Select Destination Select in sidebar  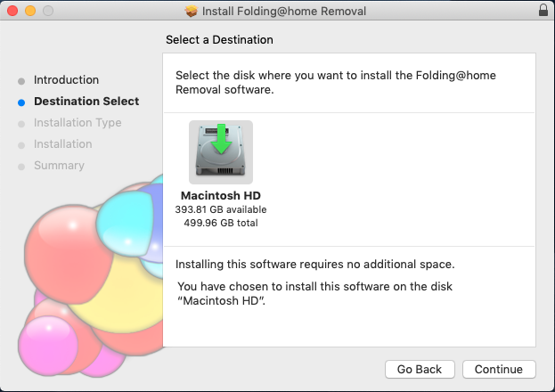coord(86,102)
